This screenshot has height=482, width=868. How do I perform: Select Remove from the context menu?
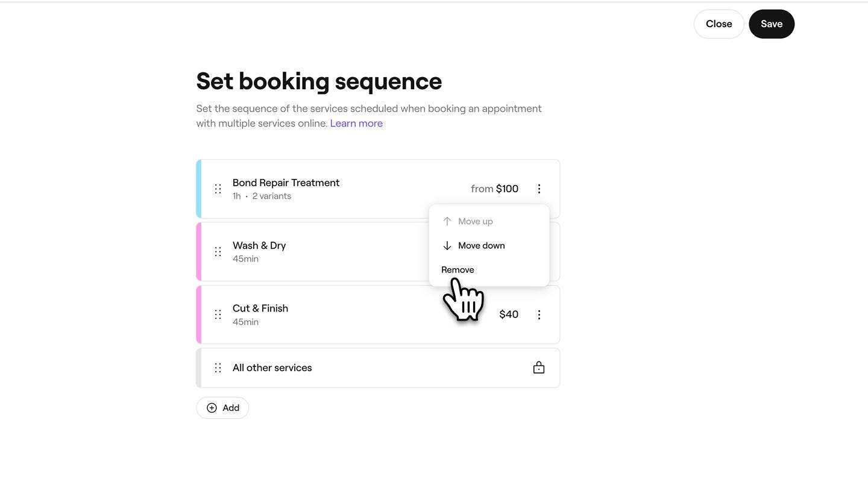(x=458, y=269)
